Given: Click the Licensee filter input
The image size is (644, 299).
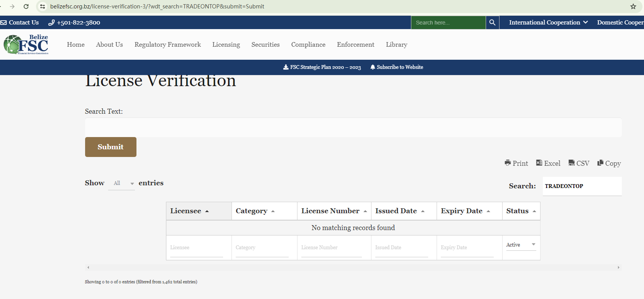Looking at the screenshot, I should tap(197, 248).
